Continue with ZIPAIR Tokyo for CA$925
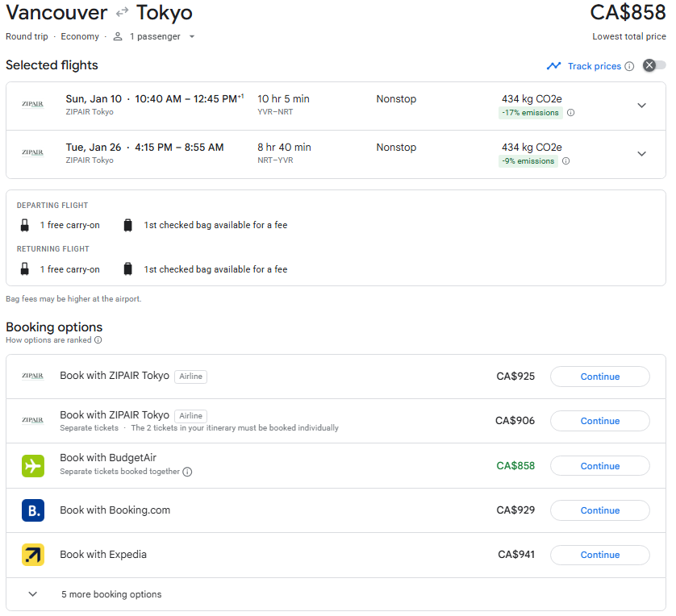This screenshot has height=616, width=676. pyautogui.click(x=599, y=377)
